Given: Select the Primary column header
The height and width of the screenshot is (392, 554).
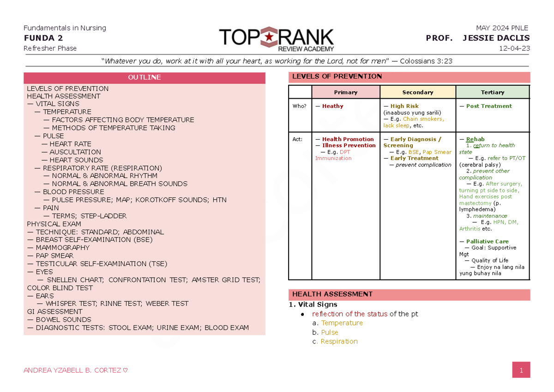Looking at the screenshot, I should [x=346, y=92].
